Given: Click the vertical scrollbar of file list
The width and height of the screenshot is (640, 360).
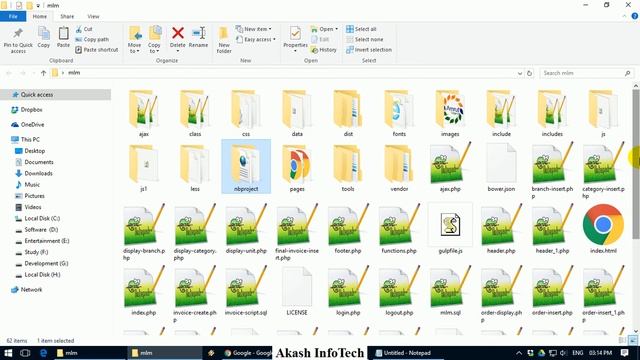Looking at the screenshot, I should tap(636, 163).
